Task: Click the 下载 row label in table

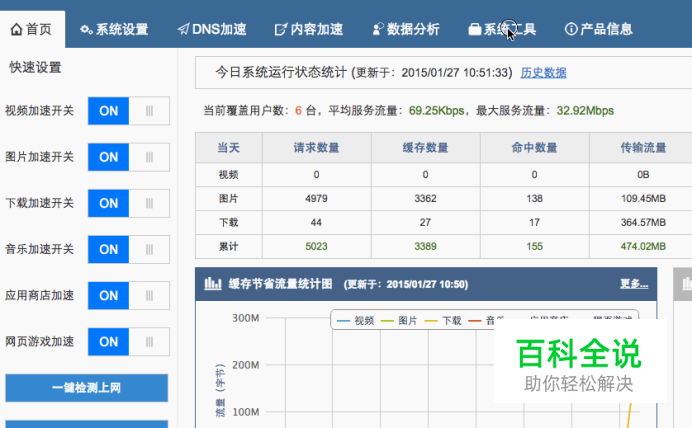Action: (x=229, y=222)
